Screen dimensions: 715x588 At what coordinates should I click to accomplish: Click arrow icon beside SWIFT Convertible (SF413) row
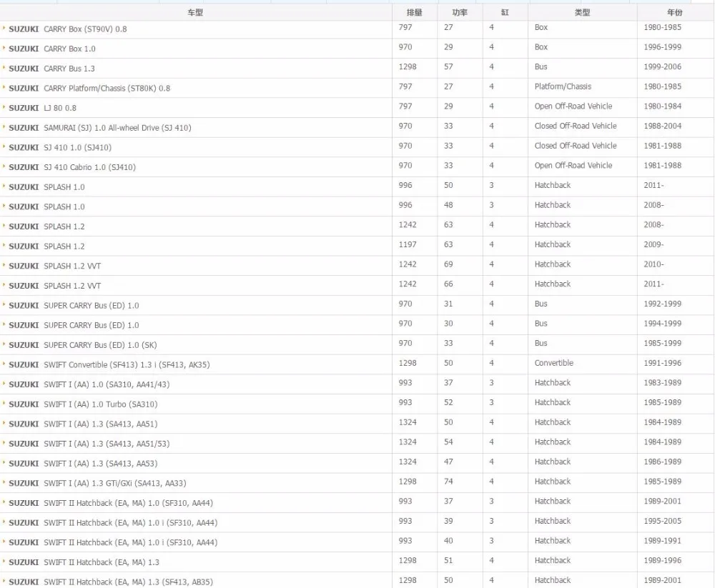tap(4, 364)
